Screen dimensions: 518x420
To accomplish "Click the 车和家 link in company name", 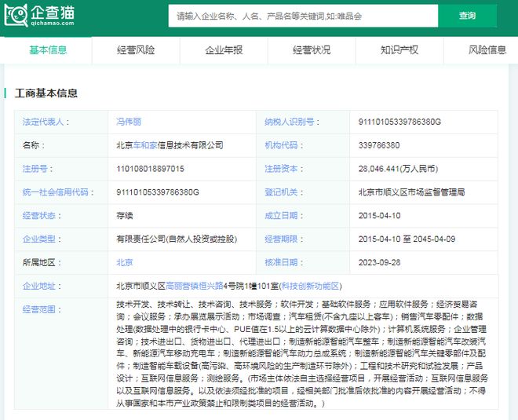I will [x=145, y=145].
